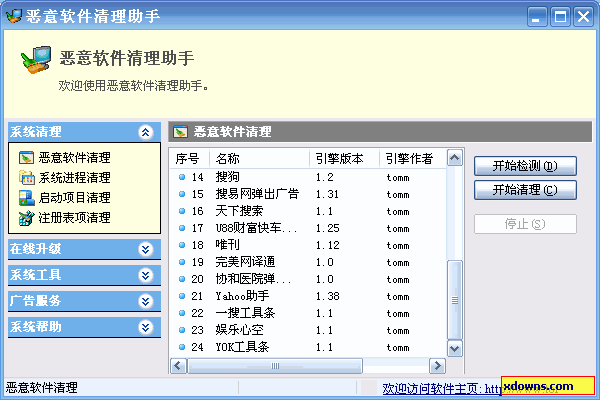Expand the 系统帮助 section chevron
This screenshot has width=600, height=400.
[x=145, y=328]
